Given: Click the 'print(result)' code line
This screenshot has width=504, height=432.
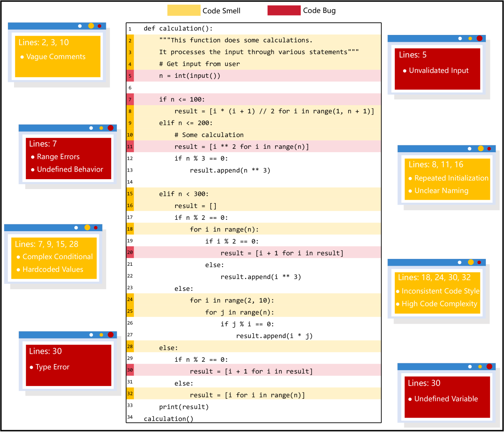Looking at the screenshot, I should coord(184,407).
